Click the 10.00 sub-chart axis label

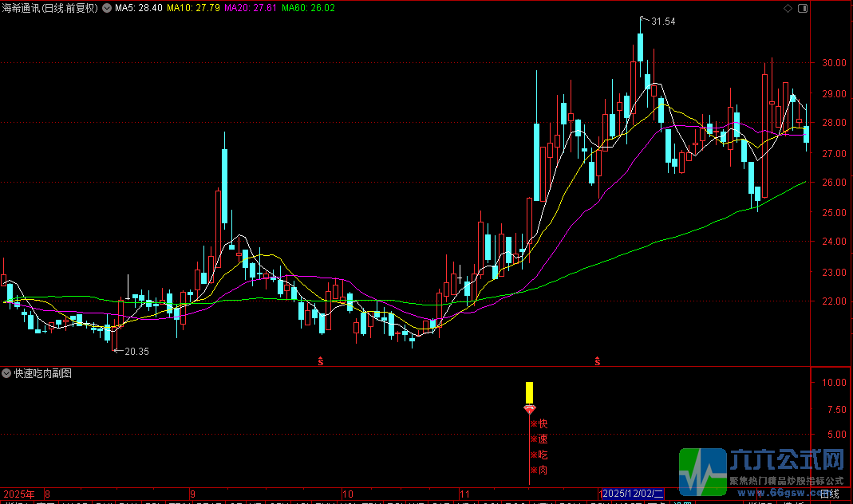tap(834, 383)
